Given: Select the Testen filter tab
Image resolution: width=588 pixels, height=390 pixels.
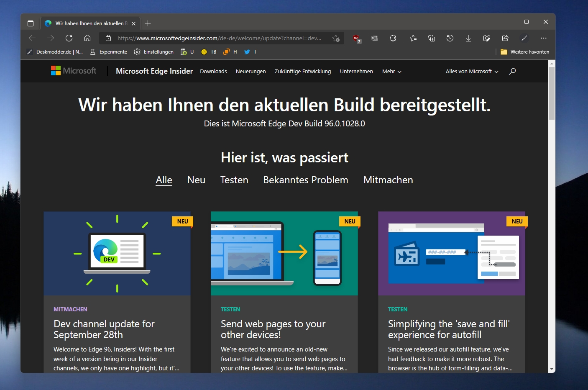Looking at the screenshot, I should (x=234, y=180).
